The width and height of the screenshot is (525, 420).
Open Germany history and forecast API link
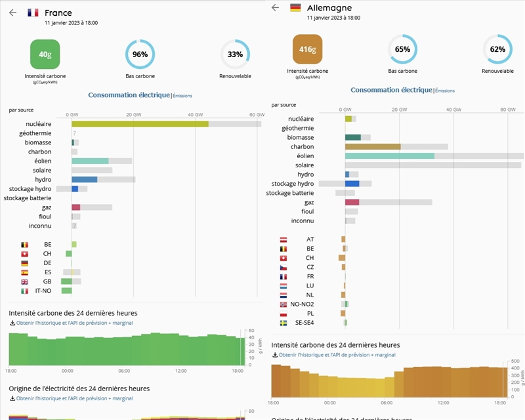click(337, 355)
